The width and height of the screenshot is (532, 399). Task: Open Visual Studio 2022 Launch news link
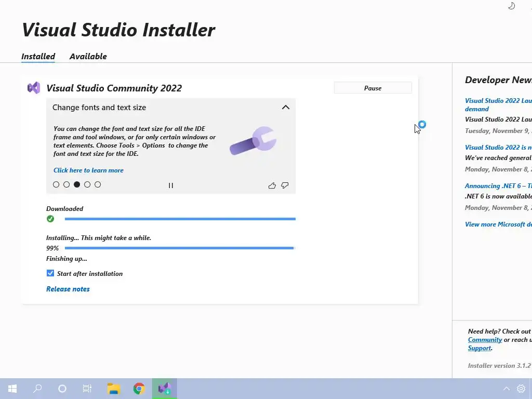tap(498, 104)
